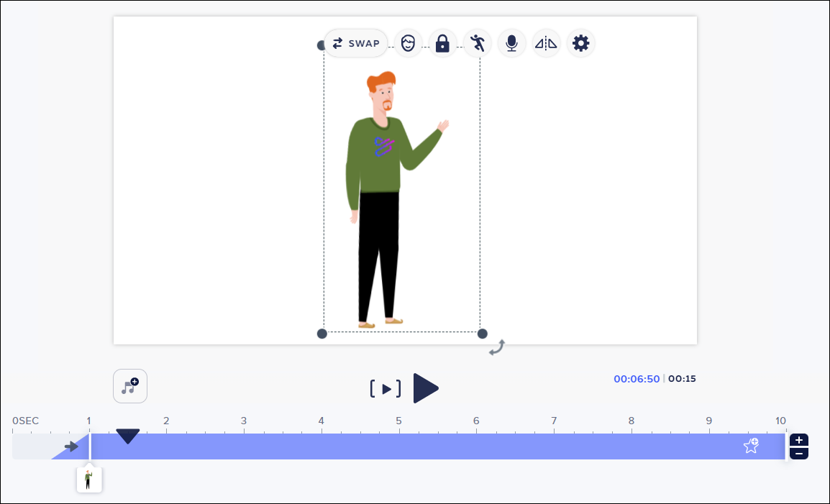Click the playhead triangle on the timeline

pos(128,436)
